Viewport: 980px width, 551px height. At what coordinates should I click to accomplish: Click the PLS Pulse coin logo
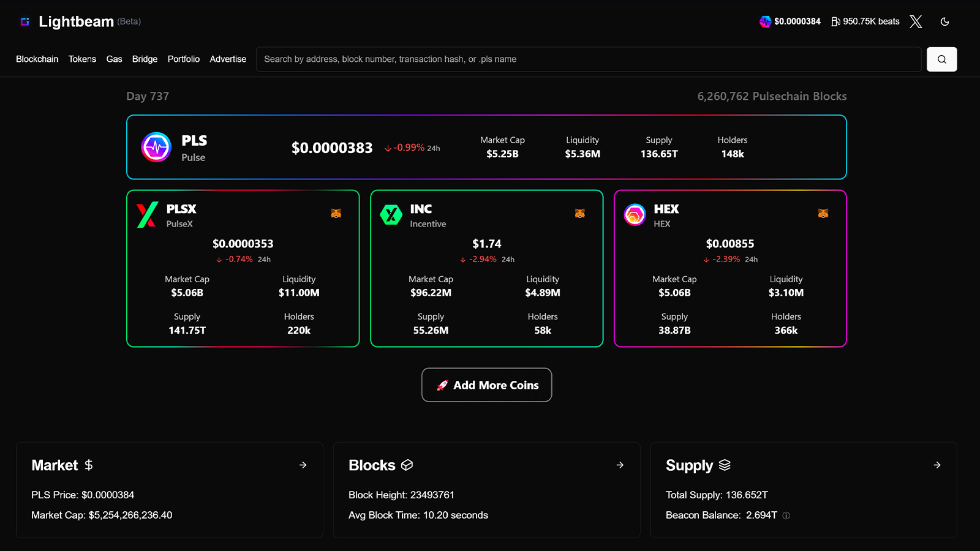click(156, 147)
